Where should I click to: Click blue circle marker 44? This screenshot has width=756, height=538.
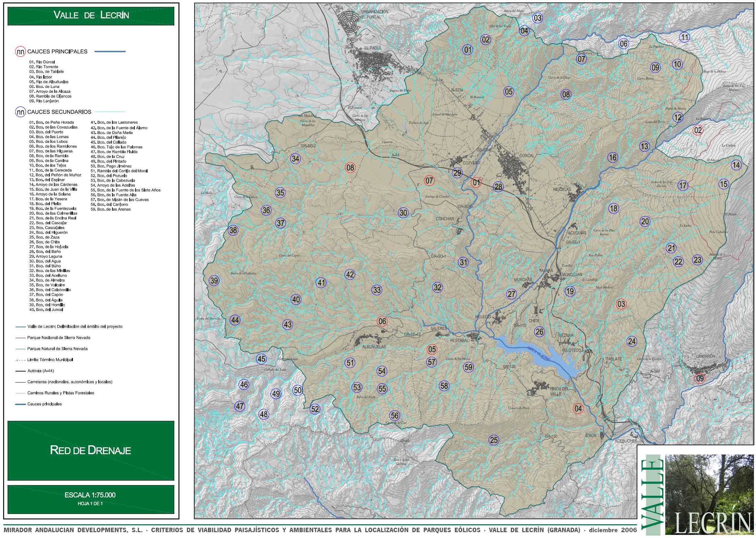[x=235, y=320]
